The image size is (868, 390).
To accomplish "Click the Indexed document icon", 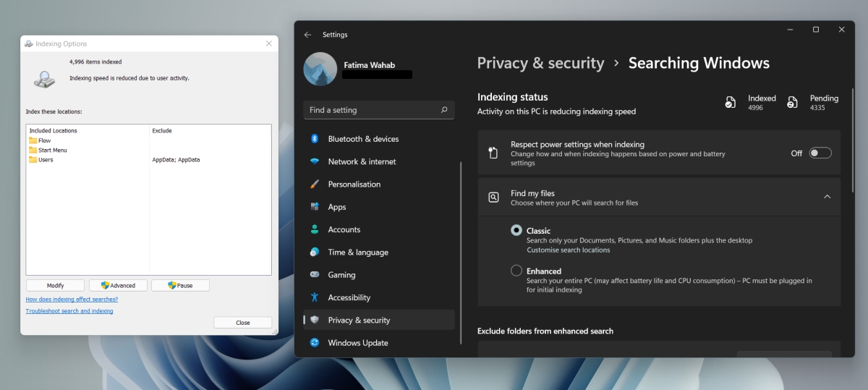I will (x=730, y=102).
